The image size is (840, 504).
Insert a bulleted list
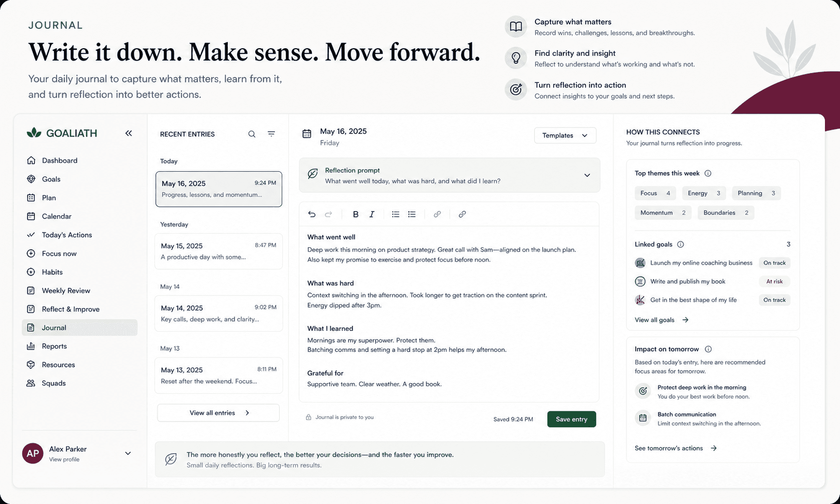coord(395,214)
